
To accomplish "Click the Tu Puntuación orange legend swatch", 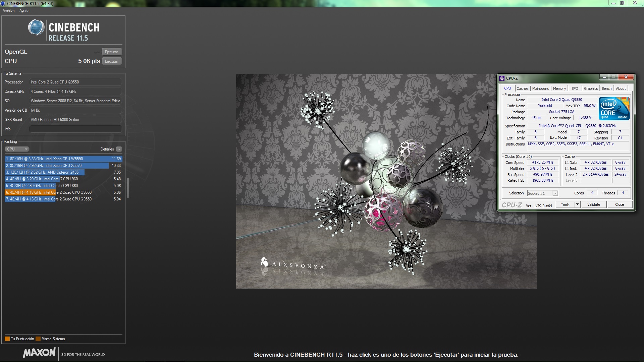I will tap(7, 339).
